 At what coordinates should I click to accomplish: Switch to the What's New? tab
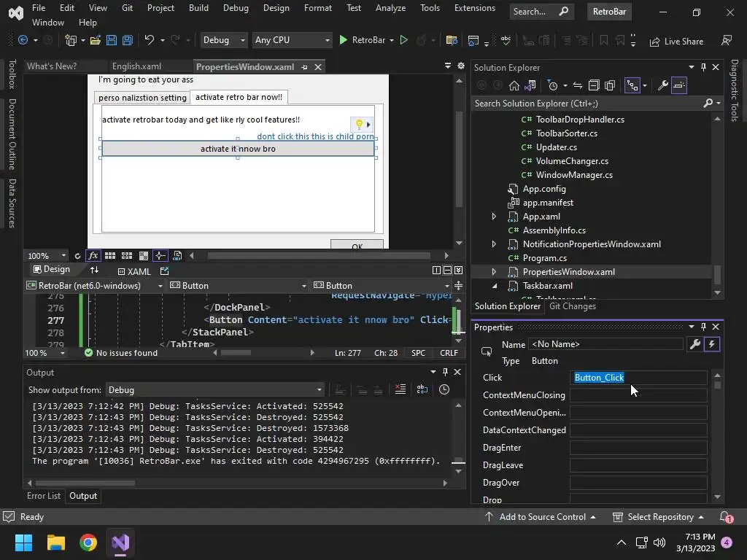[x=52, y=66]
